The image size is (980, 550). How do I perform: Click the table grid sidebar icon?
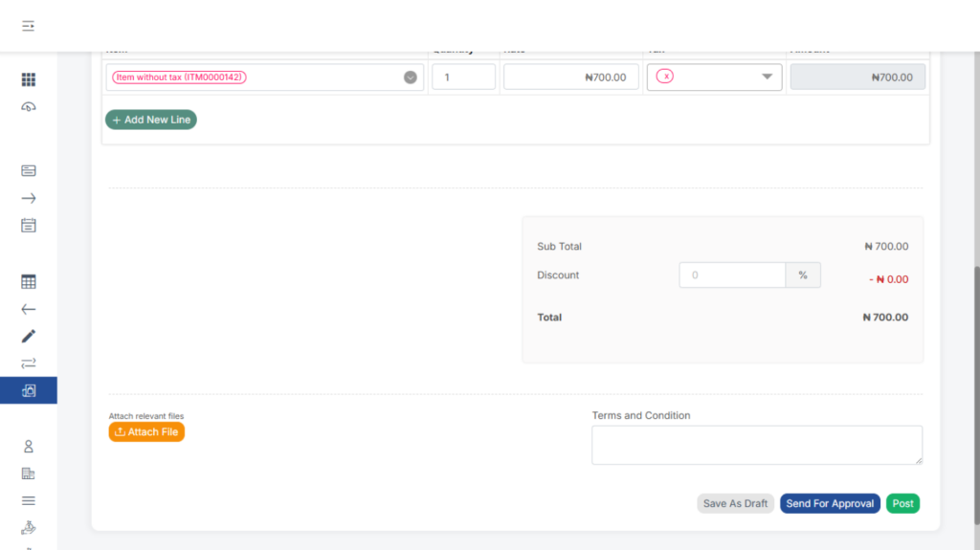28,281
